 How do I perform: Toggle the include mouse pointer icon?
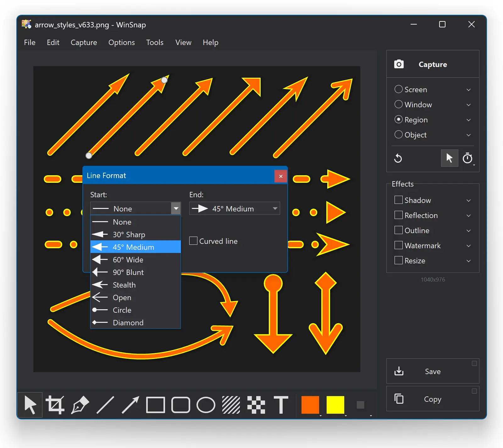pos(450,158)
